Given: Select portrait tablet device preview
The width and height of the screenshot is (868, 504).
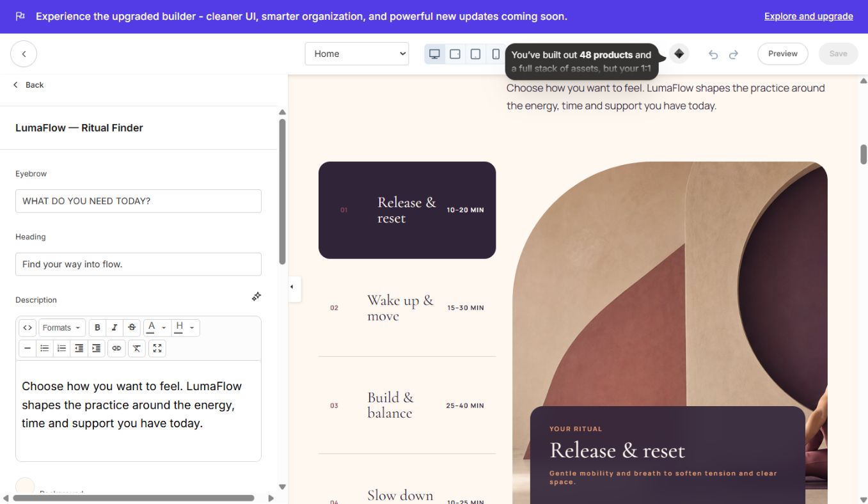Looking at the screenshot, I should [x=475, y=54].
